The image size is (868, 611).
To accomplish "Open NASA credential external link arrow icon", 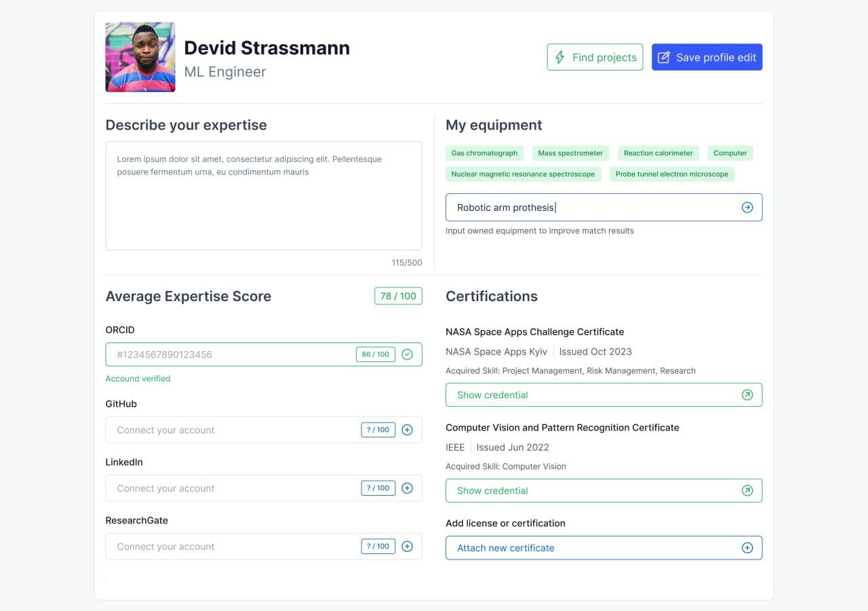I will [x=747, y=395].
